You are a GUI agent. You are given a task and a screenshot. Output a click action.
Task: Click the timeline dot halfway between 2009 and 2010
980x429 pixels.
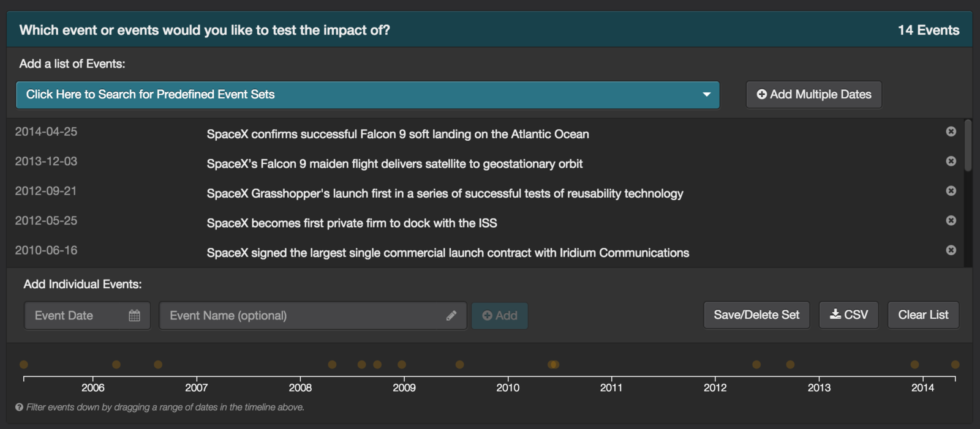coord(460,365)
